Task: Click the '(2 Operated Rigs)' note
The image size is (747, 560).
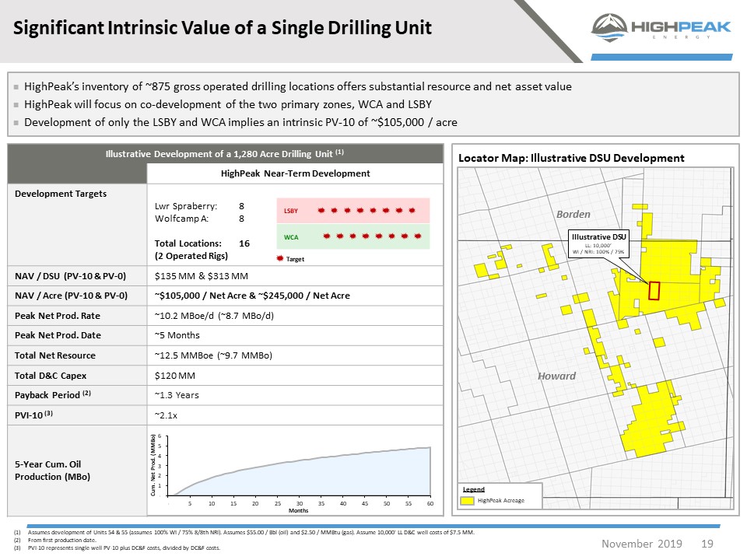Action: click(191, 256)
